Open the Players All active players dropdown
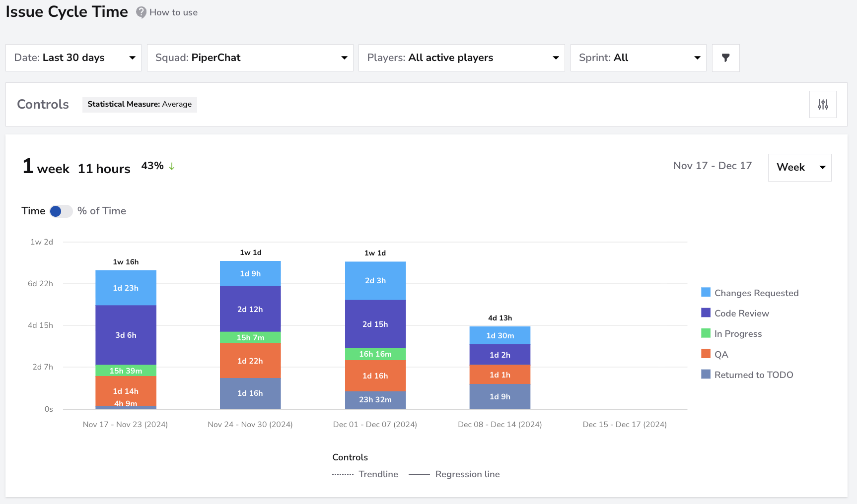Screen dimensions: 857x504 tap(462, 58)
